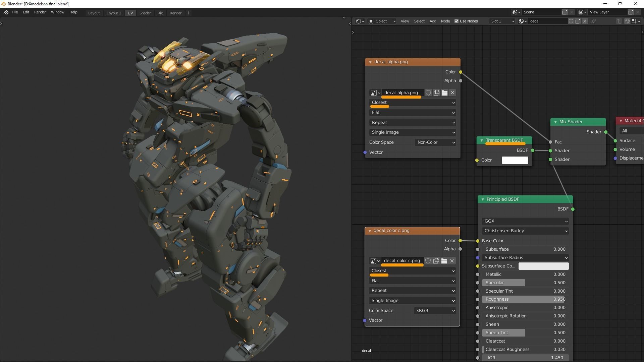This screenshot has height=362, width=644.
Task: Browse image icon in decal_color c.png node
Action: click(x=375, y=261)
